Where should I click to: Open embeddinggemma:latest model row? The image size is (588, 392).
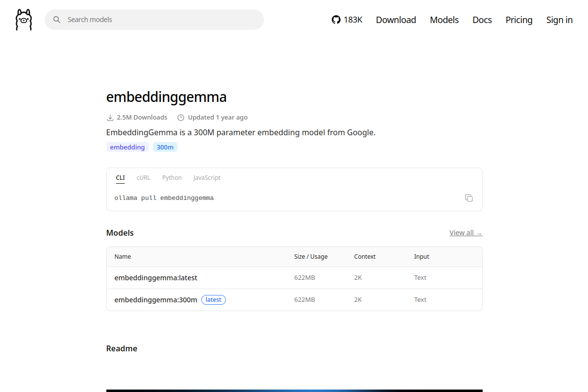point(294,278)
